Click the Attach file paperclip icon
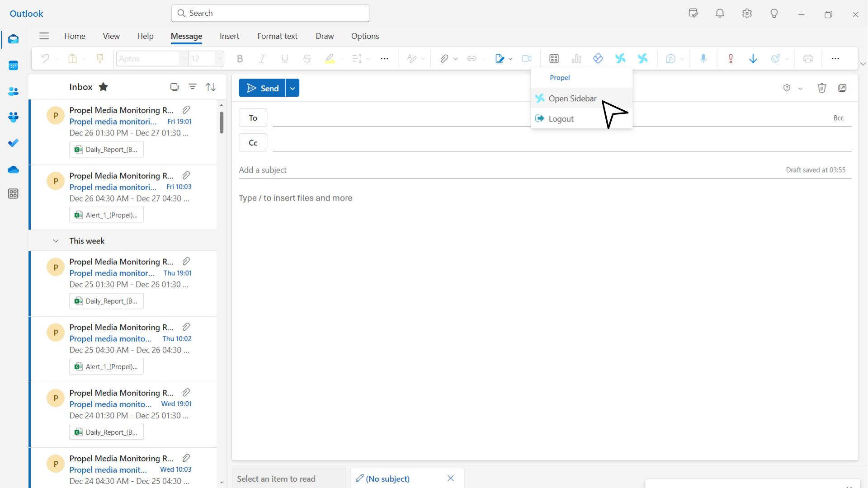Viewport: 868px width, 488px height. tap(444, 59)
